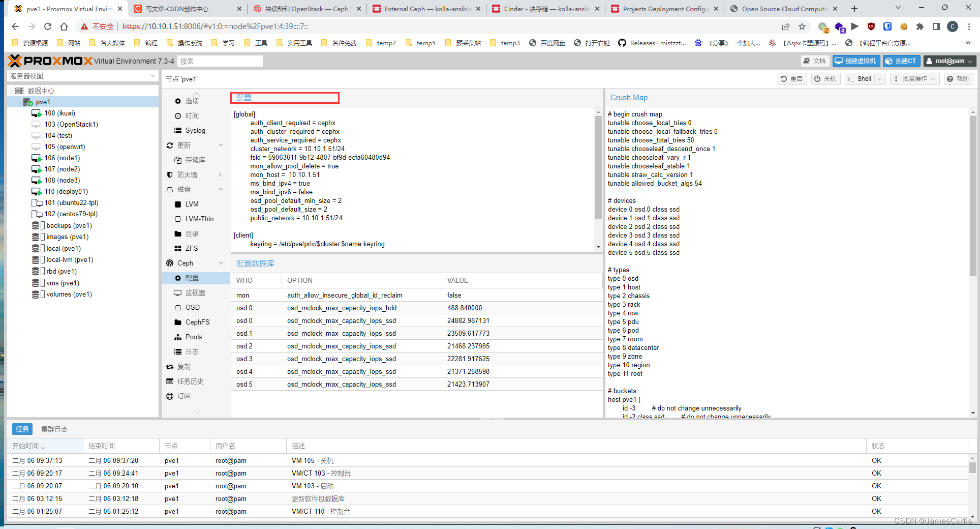Click the Proxmox search field
The height and width of the screenshot is (529, 980).
(x=220, y=61)
